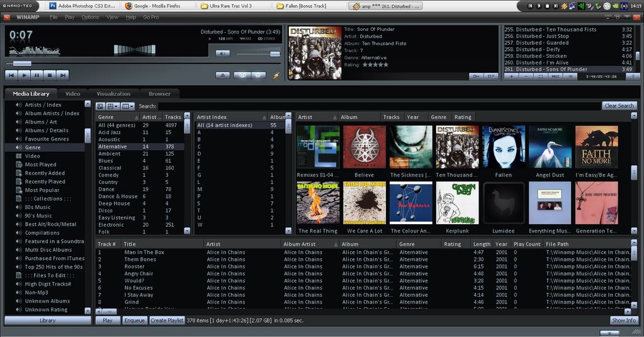Image resolution: width=644 pixels, height=337 pixels.
Task: Open Artists / Index in library tree
Action: coord(43,105)
